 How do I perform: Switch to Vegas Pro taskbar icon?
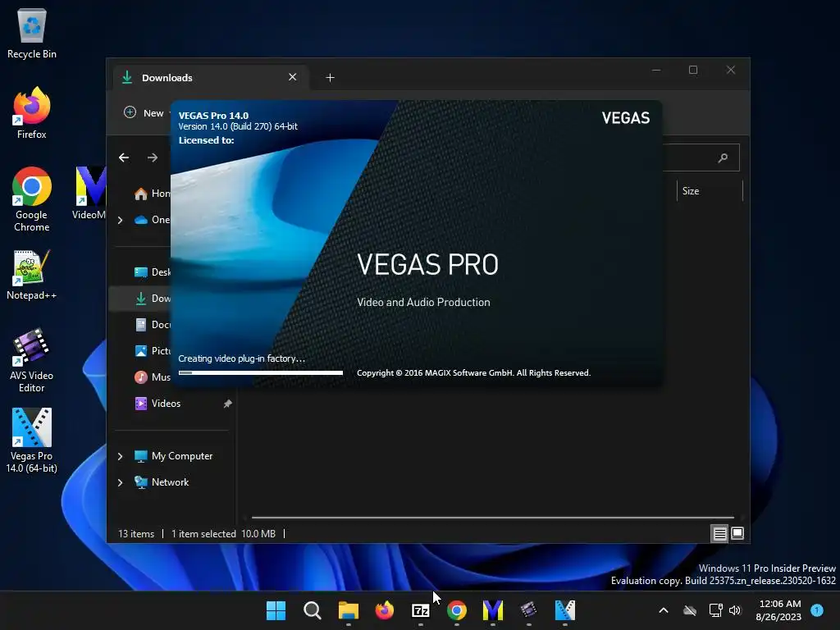point(564,610)
